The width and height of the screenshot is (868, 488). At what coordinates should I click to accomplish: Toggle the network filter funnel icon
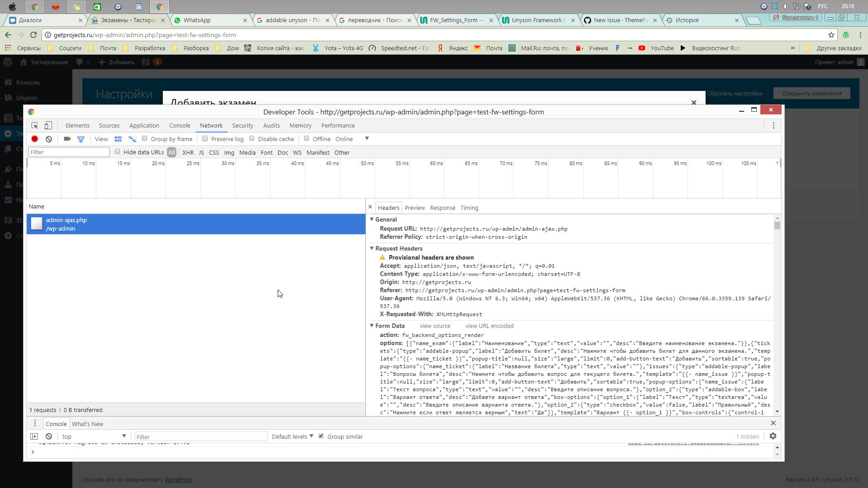81,139
